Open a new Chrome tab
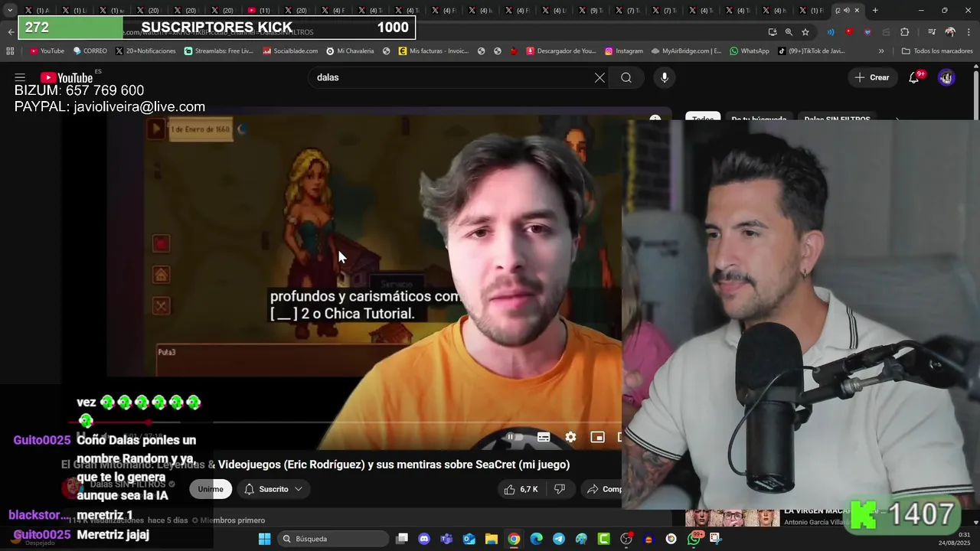 [x=875, y=10]
